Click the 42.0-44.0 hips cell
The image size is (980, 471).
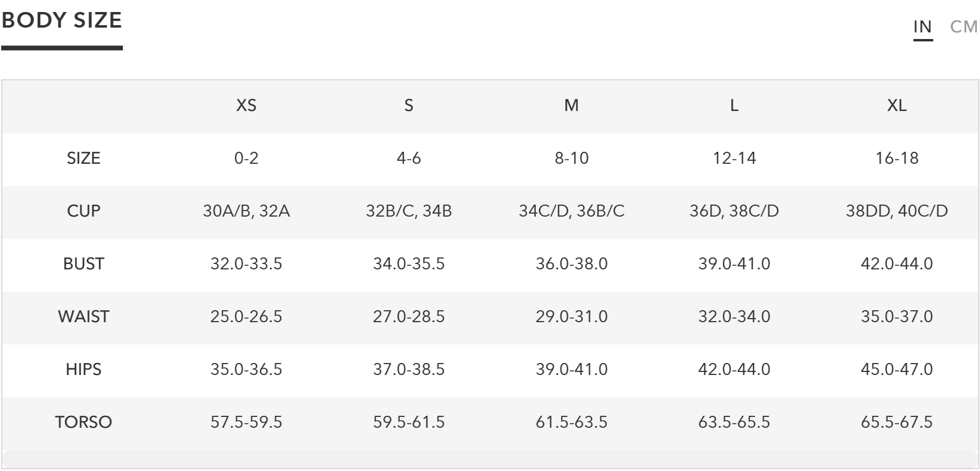(x=734, y=370)
